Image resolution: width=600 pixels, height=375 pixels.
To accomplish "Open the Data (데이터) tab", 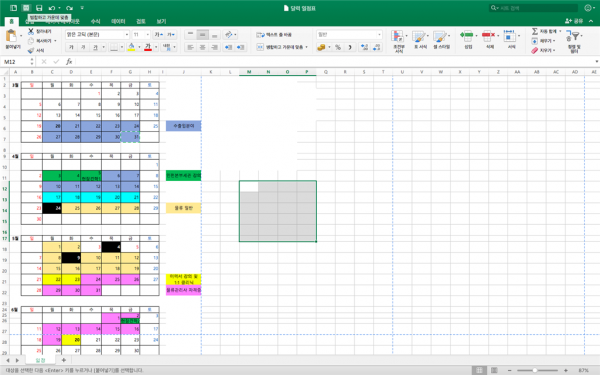I will pos(118,21).
